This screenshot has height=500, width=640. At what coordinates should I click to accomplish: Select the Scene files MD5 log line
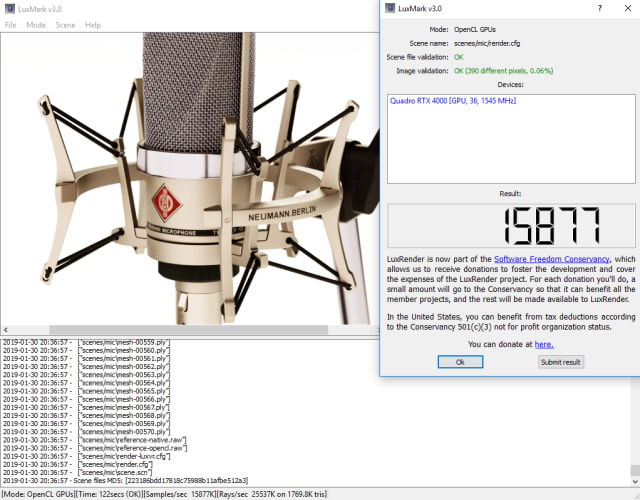tap(125, 481)
